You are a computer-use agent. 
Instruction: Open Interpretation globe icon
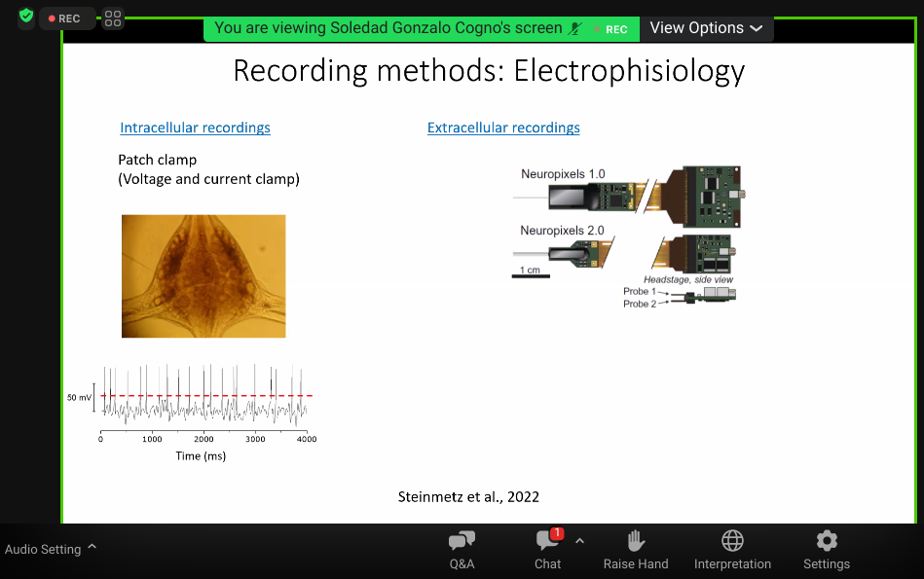pos(732,550)
